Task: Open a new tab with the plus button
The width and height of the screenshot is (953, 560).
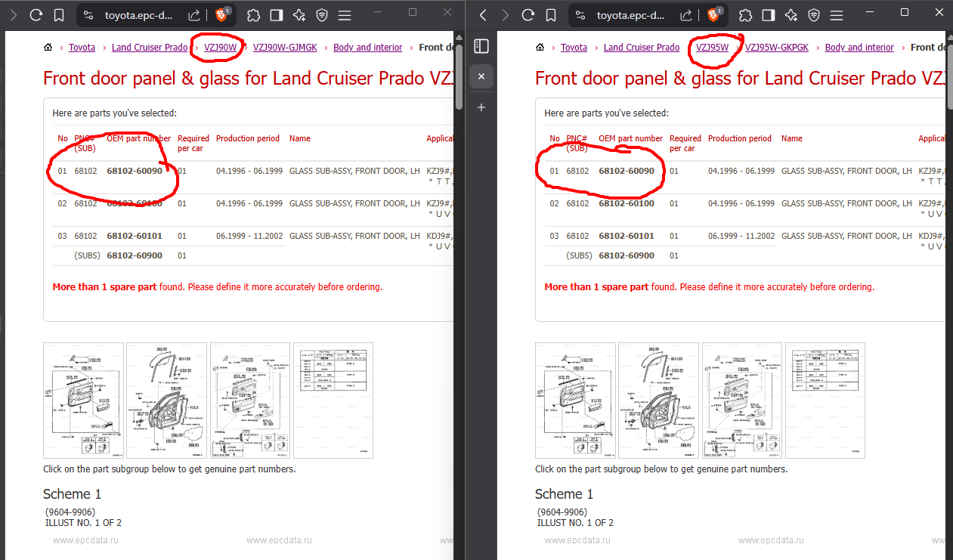Action: (x=481, y=107)
